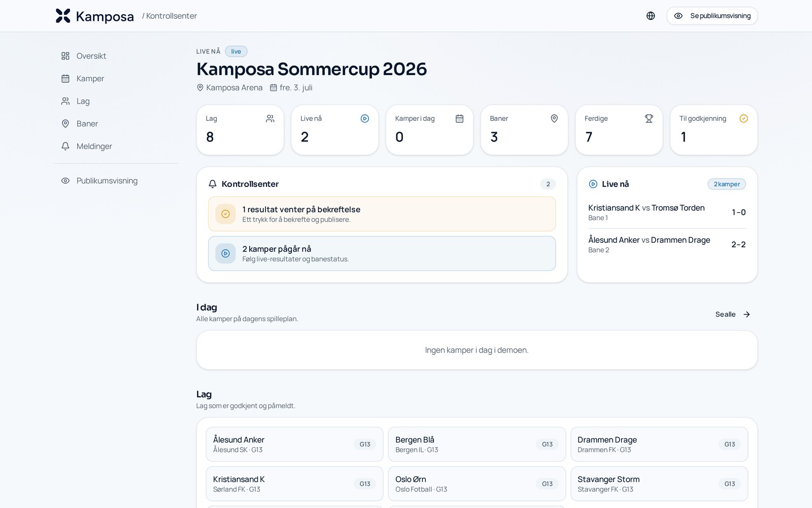Open the Oslo Ørn team card
Viewport: 812px width, 508px height.
[x=477, y=484]
